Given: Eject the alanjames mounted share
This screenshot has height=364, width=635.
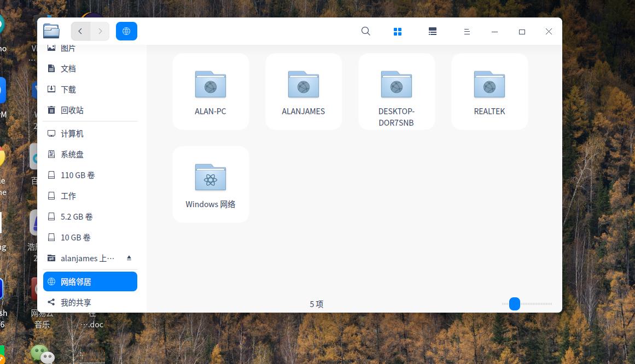Looking at the screenshot, I should point(129,258).
